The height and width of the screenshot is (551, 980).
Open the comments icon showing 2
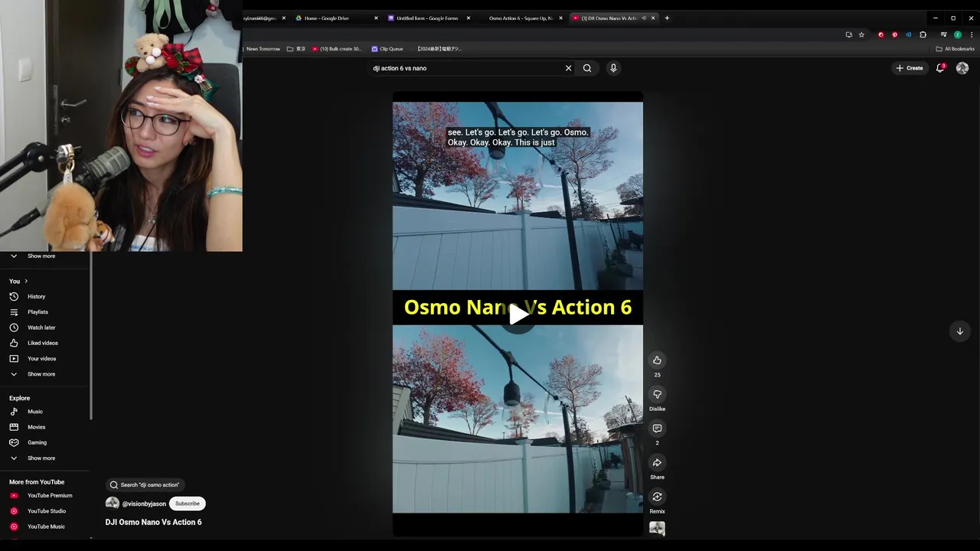point(657,429)
